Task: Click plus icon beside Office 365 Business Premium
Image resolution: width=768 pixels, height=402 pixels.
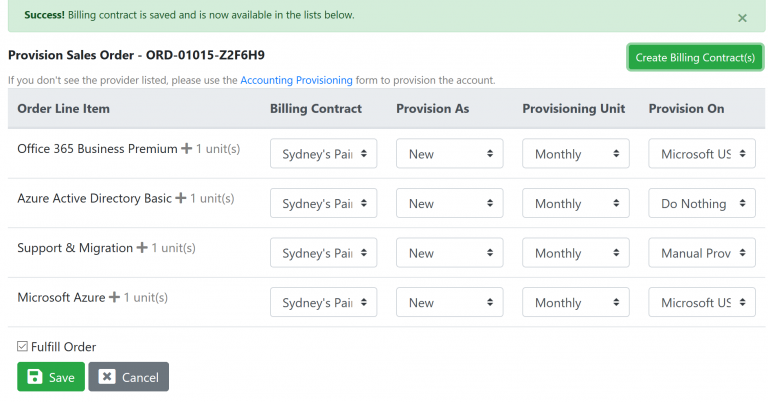Action: 186,149
